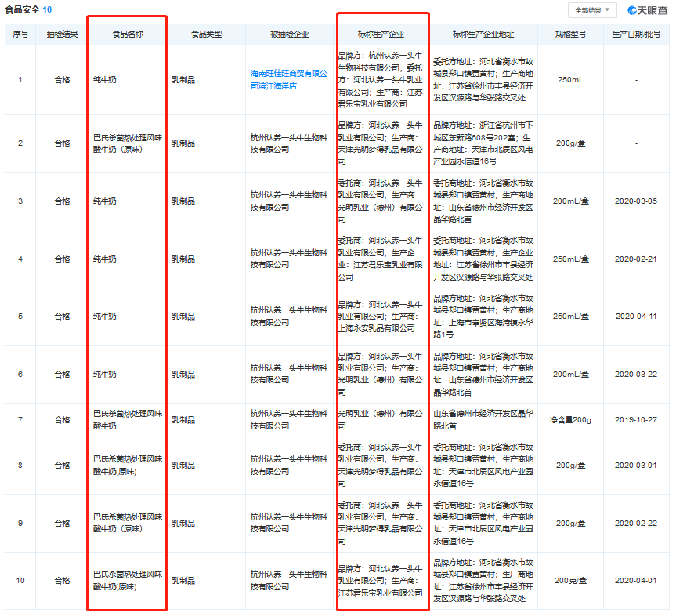This screenshot has width=676, height=616.
Task: Click the 生产日期/批号 column header
Action: tap(636, 34)
